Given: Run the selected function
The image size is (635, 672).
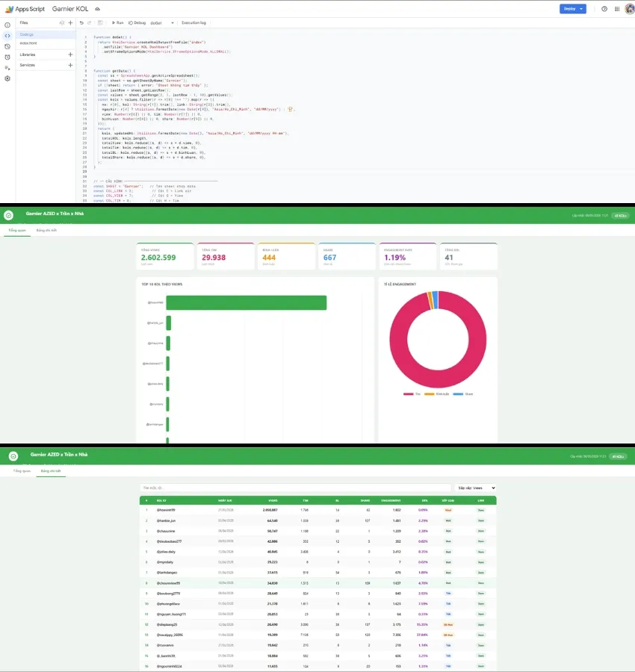Looking at the screenshot, I should coord(117,22).
